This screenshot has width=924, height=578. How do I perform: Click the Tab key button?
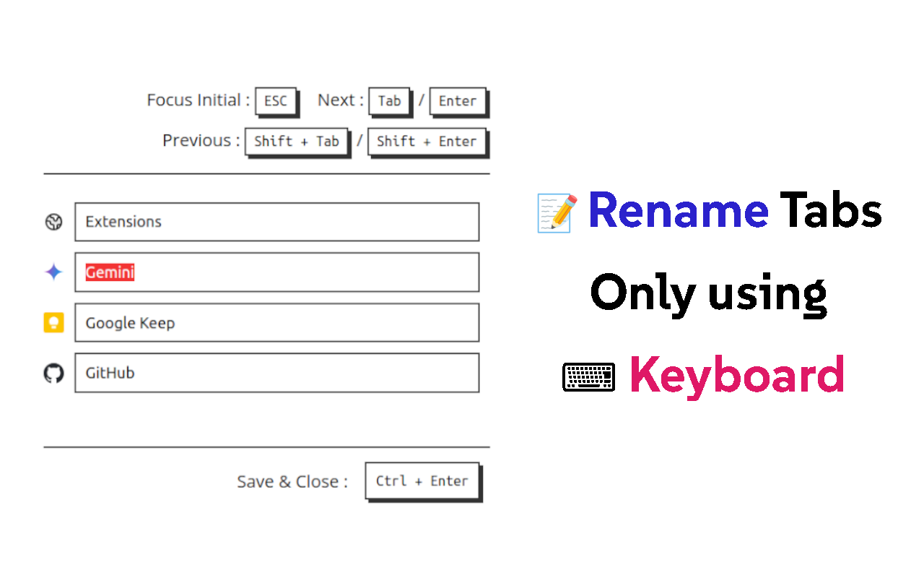tap(389, 102)
